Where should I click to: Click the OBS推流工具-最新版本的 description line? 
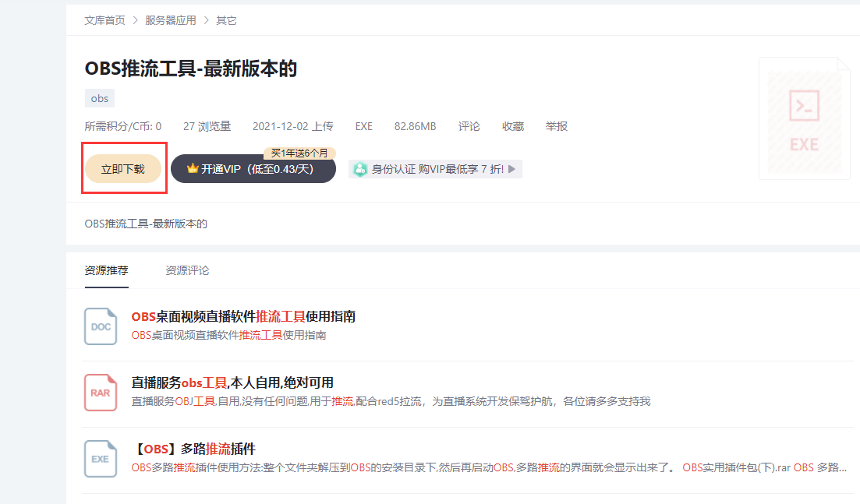(146, 224)
